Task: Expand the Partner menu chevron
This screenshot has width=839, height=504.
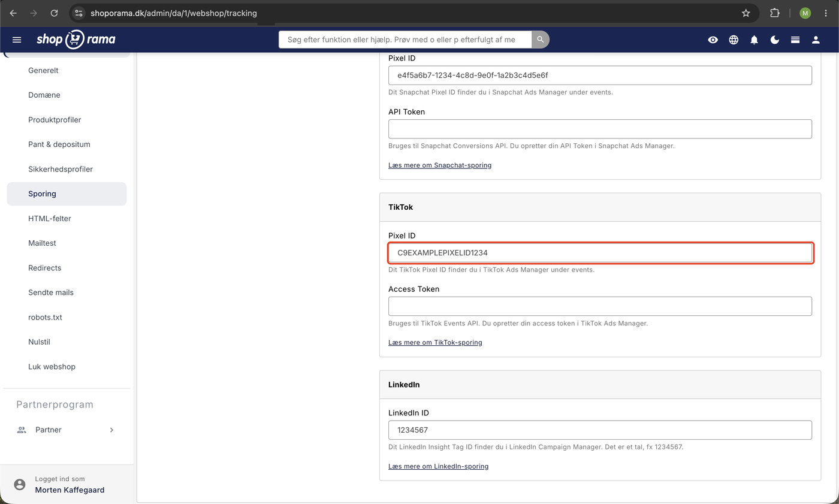Action: pyautogui.click(x=111, y=430)
